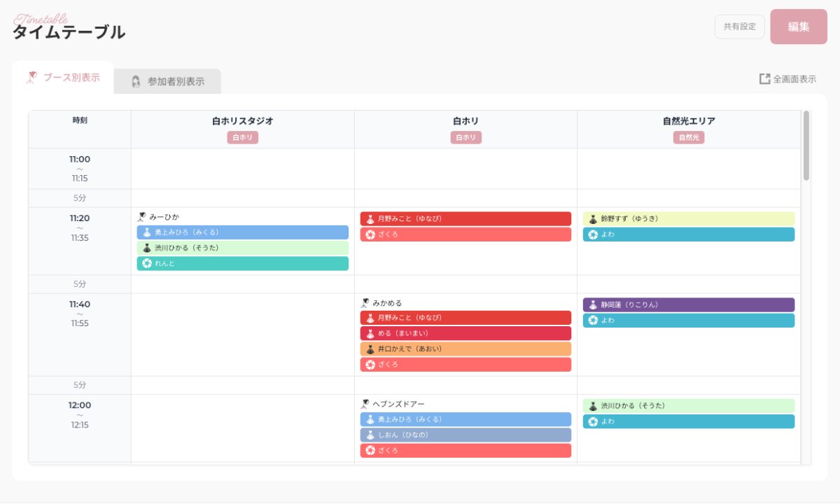Click the group icon next to みーひか
The image size is (840, 504).
[x=141, y=217]
